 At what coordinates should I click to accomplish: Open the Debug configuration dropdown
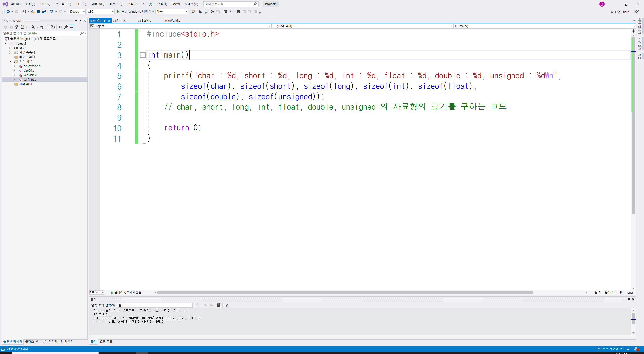pyautogui.click(x=77, y=12)
